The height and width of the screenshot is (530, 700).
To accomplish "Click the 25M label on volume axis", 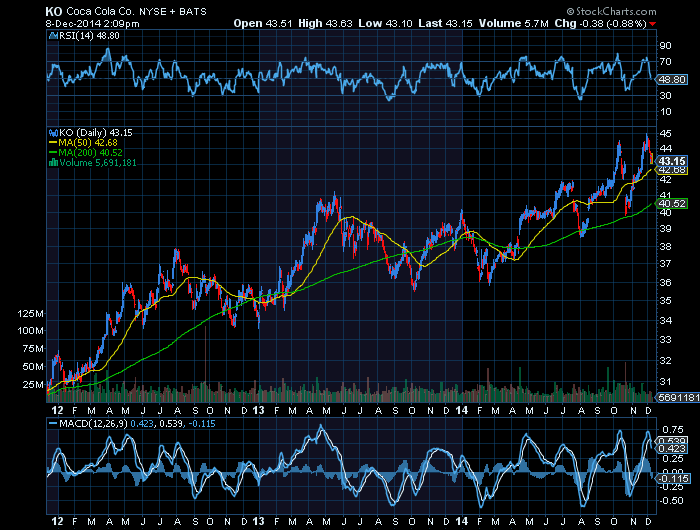I will pos(33,384).
